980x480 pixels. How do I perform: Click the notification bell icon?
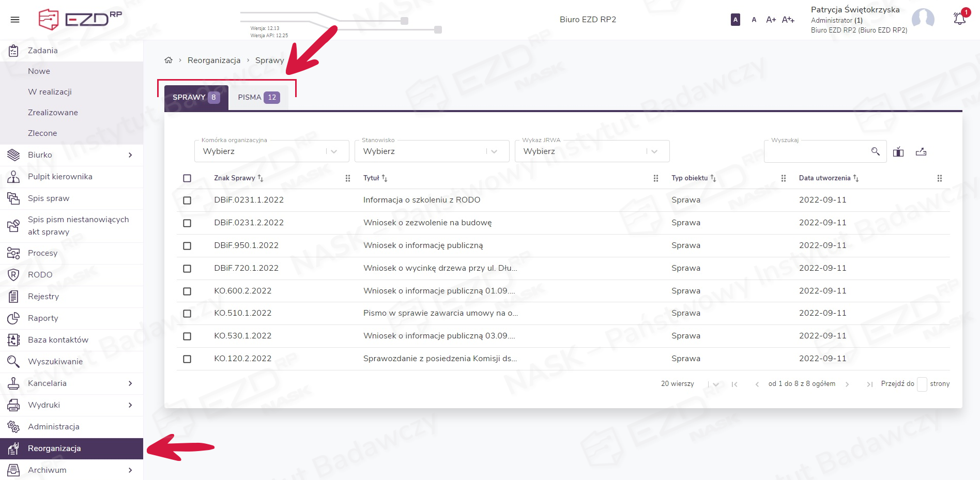[x=959, y=19]
